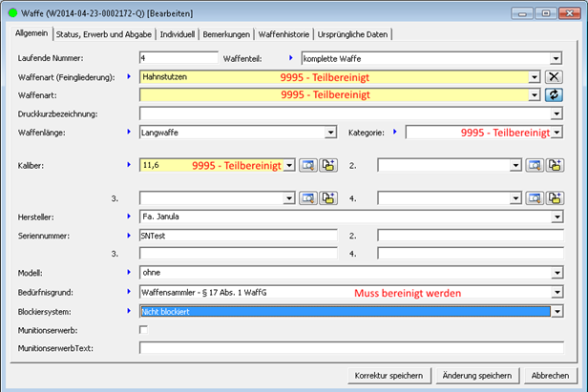Viewport: 588px width, 392px height.
Task: Open the Waffenlänge dropdown
Action: [330, 133]
